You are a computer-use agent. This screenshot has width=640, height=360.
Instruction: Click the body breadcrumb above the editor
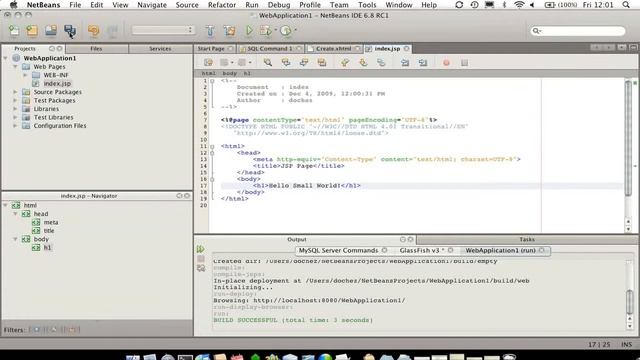[230, 73]
